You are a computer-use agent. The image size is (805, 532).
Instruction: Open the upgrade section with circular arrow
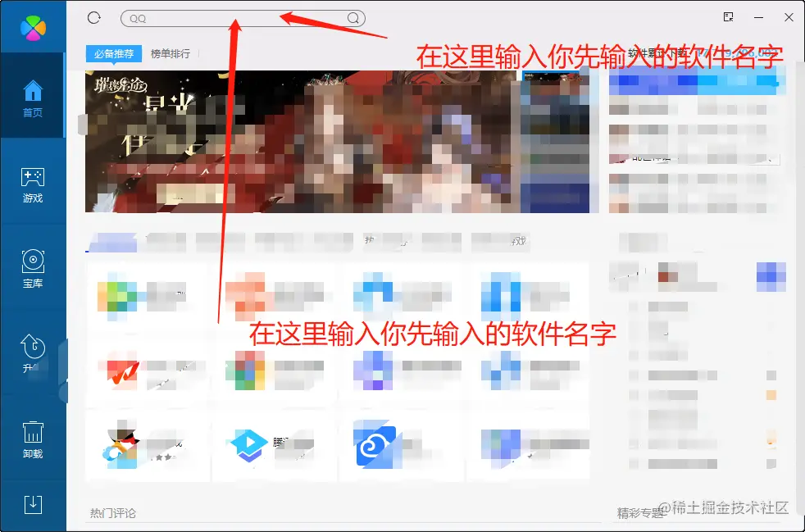tap(33, 353)
